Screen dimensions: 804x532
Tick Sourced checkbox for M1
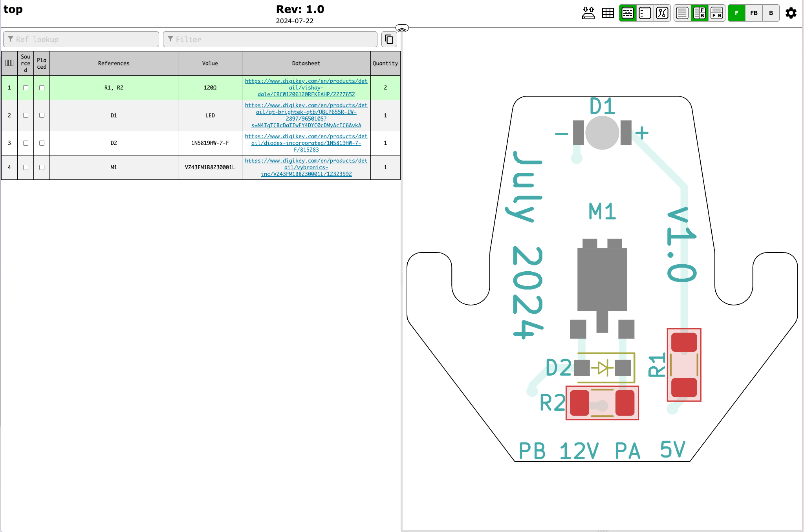tap(26, 167)
